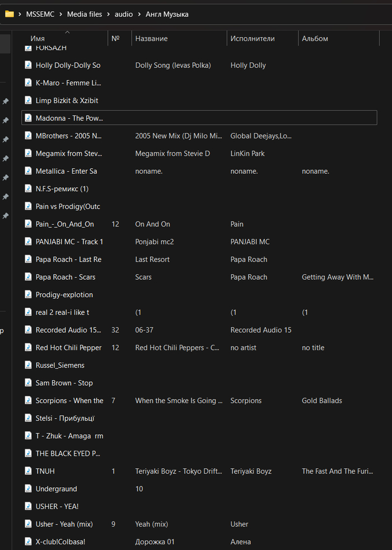The image size is (392, 550).
Task: Click the title cell 'Megamix from Stevie D'
Action: (x=172, y=154)
